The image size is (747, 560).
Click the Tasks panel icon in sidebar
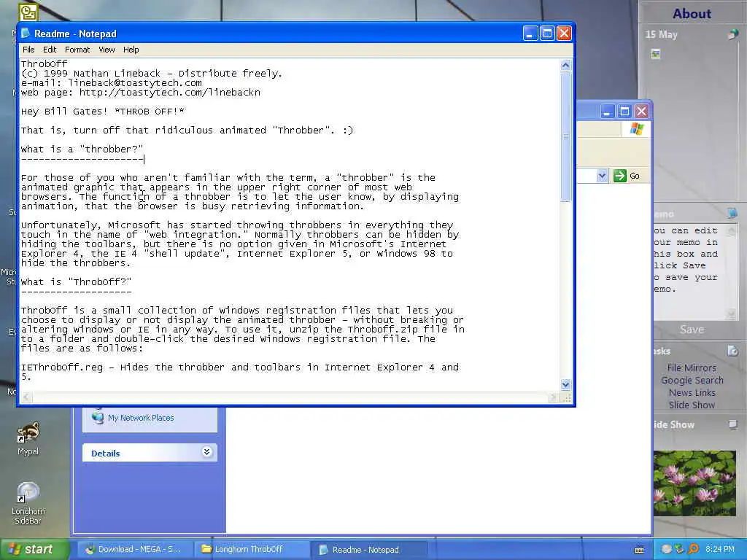pos(732,351)
